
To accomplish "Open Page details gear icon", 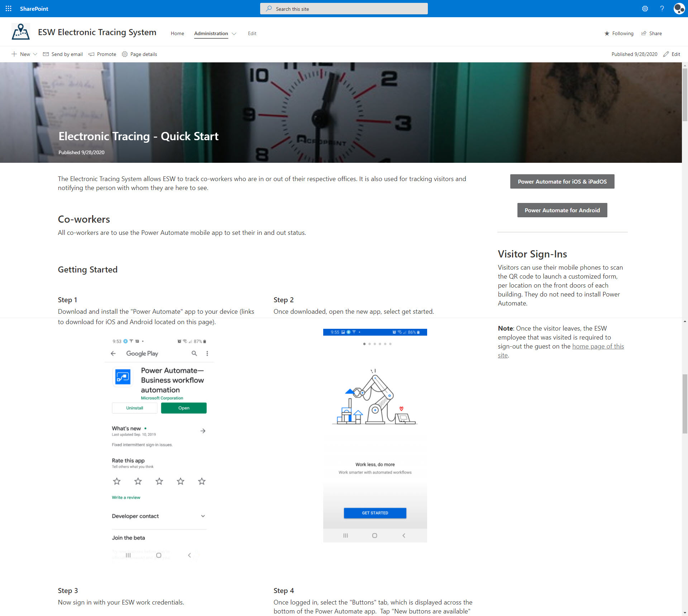I will tap(125, 54).
